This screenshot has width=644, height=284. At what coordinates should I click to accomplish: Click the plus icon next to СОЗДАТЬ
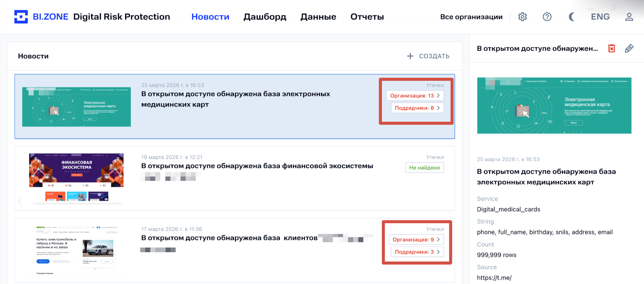point(410,56)
